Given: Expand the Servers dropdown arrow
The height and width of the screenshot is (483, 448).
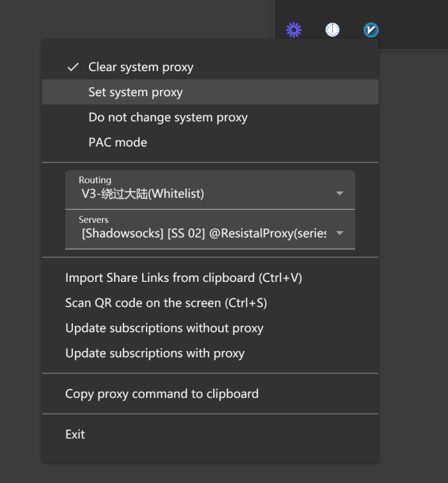Looking at the screenshot, I should pyautogui.click(x=340, y=233).
